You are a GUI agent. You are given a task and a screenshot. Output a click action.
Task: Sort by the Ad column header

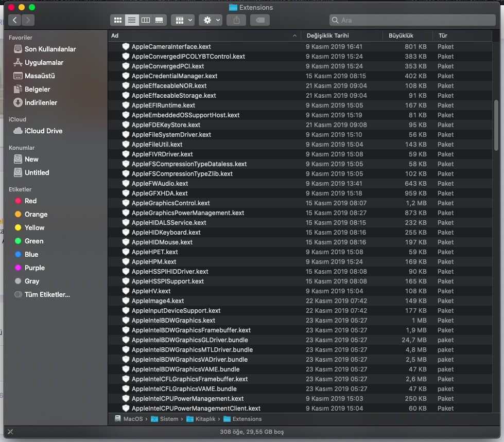[x=201, y=36]
